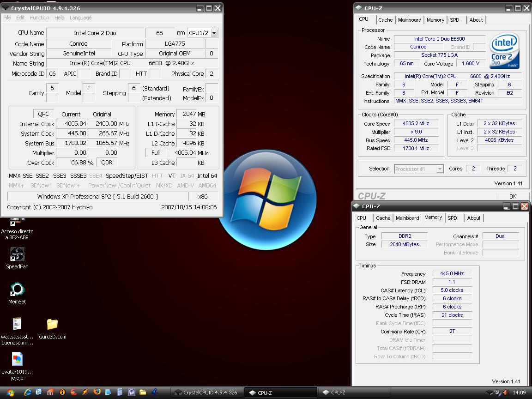Click the blue pushpin icon in quick launch
Screen dimensions: 532x399
click(154, 392)
